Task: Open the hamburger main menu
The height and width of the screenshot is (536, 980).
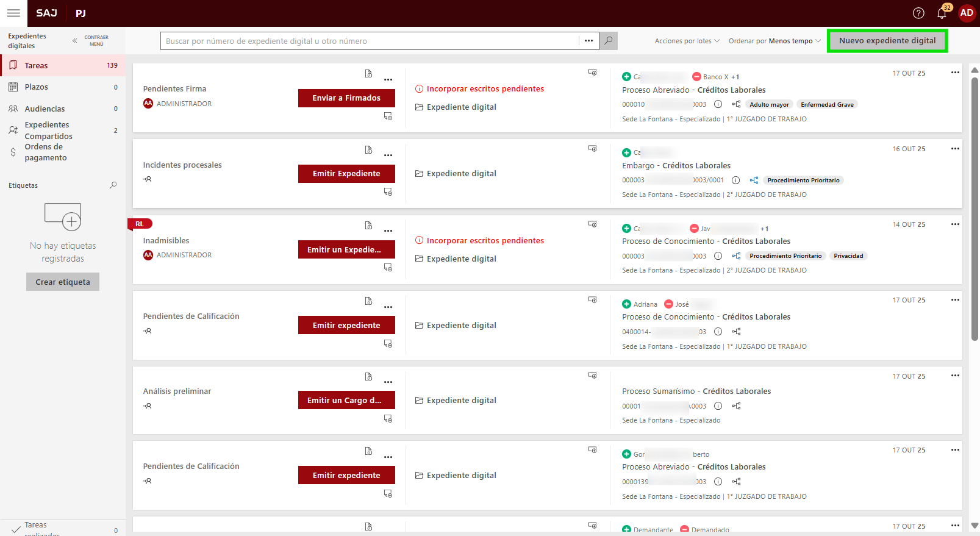Action: click(13, 13)
